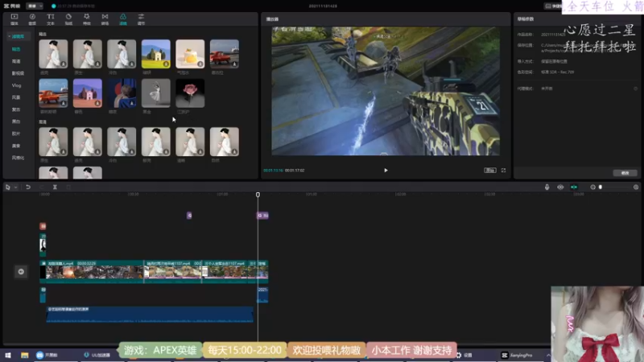Image resolution: width=644 pixels, height=362 pixels.
Task: Delete the selected clip using the trash icon
Action: (68, 187)
